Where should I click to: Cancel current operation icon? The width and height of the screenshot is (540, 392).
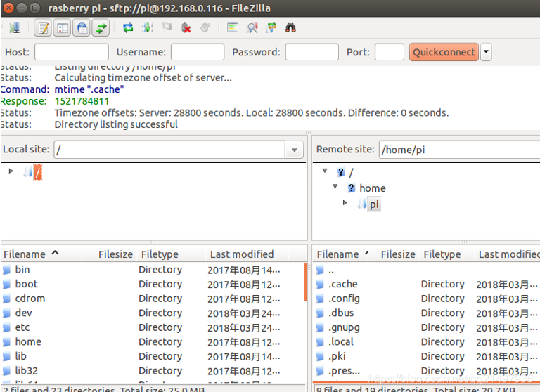pos(167,27)
